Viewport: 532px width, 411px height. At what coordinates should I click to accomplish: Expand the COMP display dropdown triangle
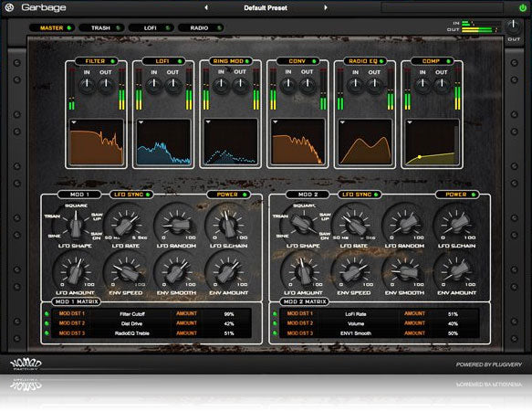pyautogui.click(x=410, y=122)
